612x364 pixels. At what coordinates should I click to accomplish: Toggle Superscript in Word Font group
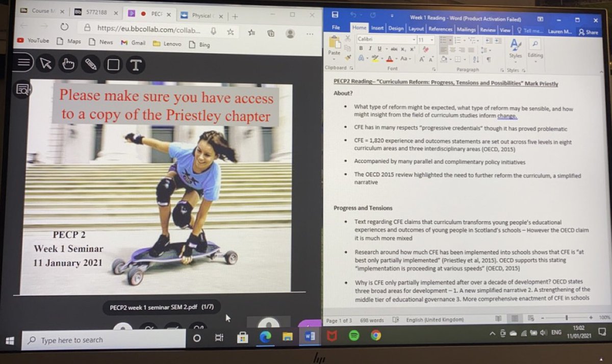pos(412,49)
